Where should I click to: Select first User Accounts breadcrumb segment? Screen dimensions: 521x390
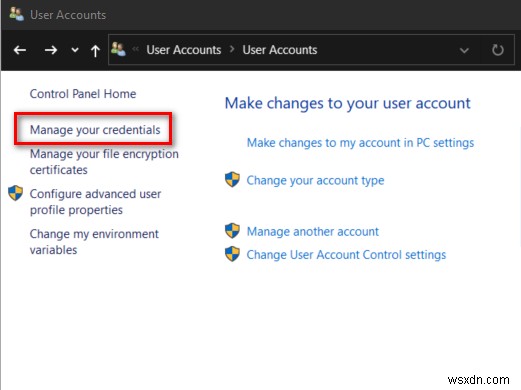pyautogui.click(x=184, y=50)
